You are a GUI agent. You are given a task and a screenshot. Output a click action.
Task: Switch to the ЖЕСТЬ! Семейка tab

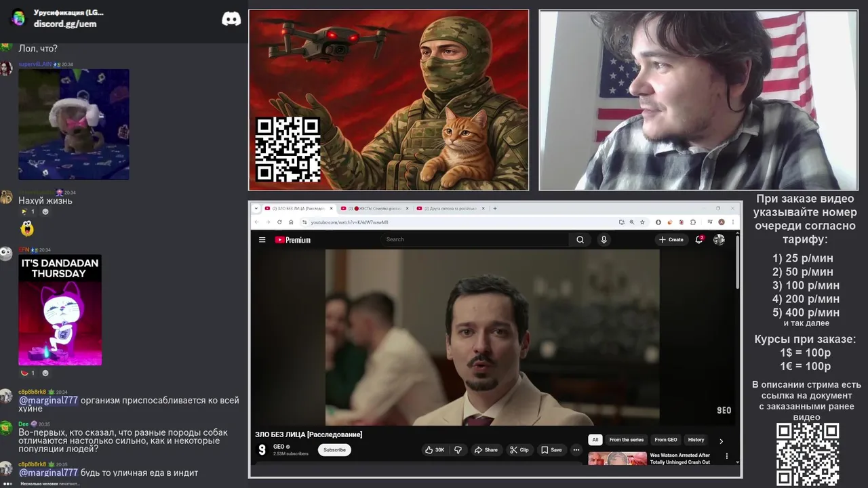(375, 208)
